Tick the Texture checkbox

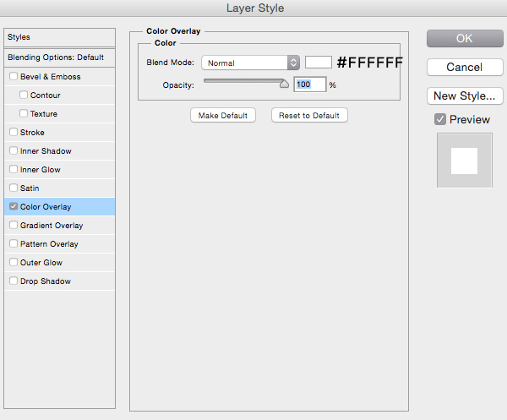click(x=24, y=113)
